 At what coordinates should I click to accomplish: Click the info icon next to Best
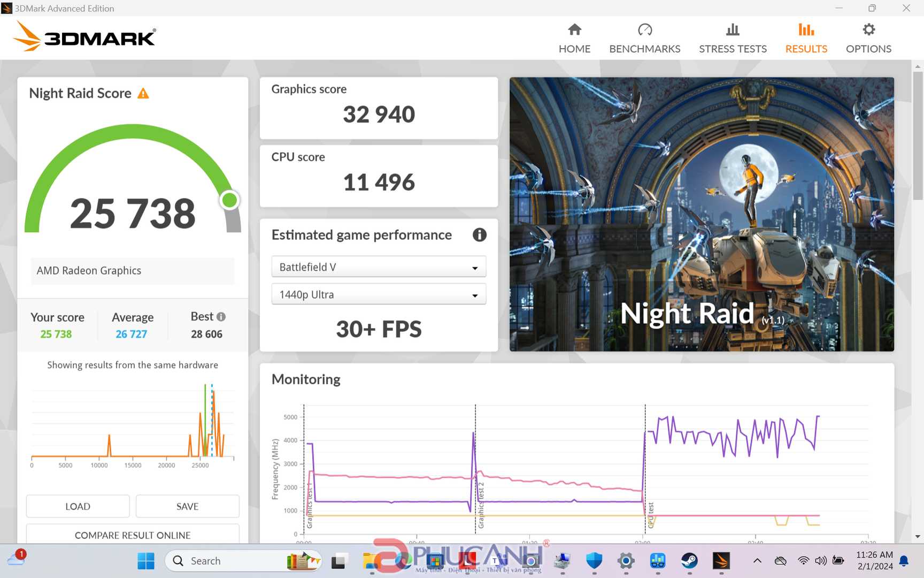(x=221, y=317)
